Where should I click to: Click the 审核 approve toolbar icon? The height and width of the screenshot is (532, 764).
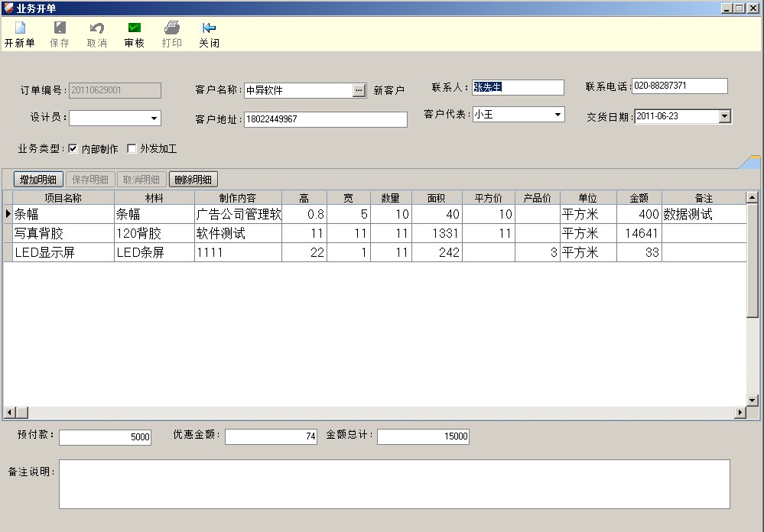pos(134,28)
